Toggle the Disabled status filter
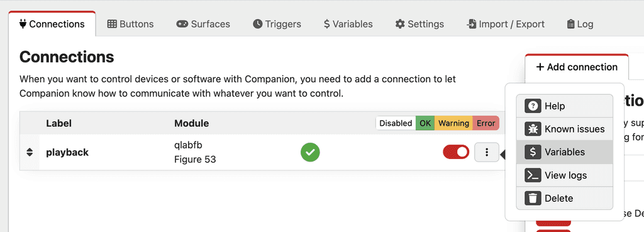Viewport: 644px width, 232px height. pos(396,123)
